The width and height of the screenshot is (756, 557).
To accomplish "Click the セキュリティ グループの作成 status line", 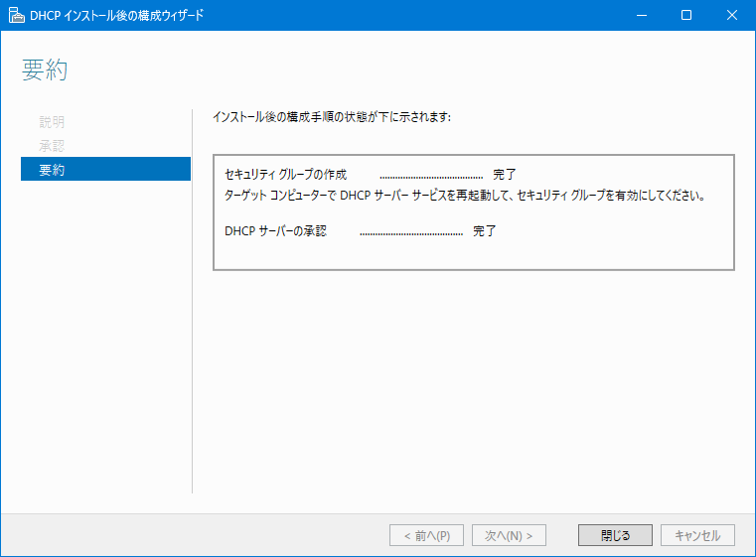I will (371, 175).
